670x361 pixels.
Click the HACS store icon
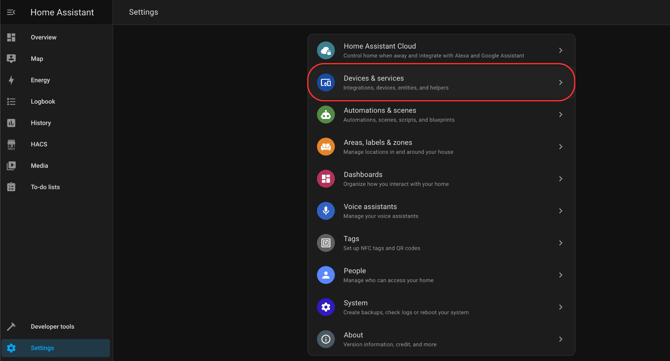11,144
